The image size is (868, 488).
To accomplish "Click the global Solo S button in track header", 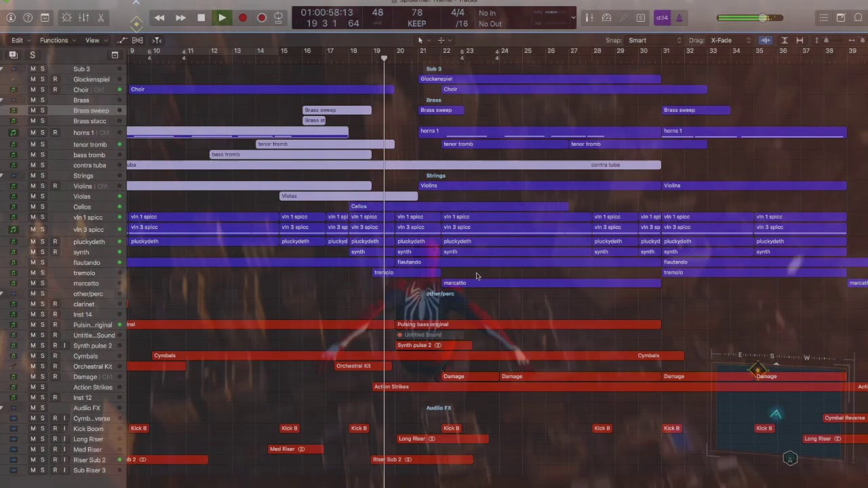I will (32, 55).
